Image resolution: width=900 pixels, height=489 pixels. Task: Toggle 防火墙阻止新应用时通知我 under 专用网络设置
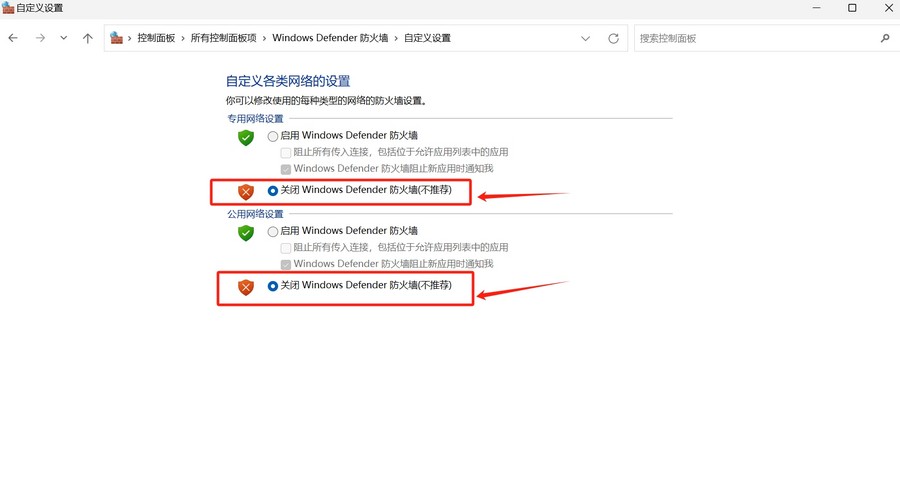tap(285, 169)
